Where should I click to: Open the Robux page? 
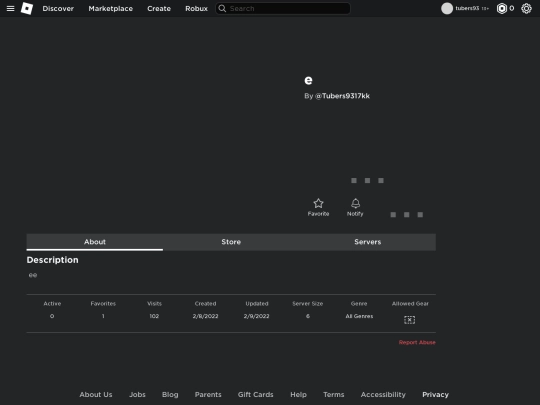click(x=196, y=9)
